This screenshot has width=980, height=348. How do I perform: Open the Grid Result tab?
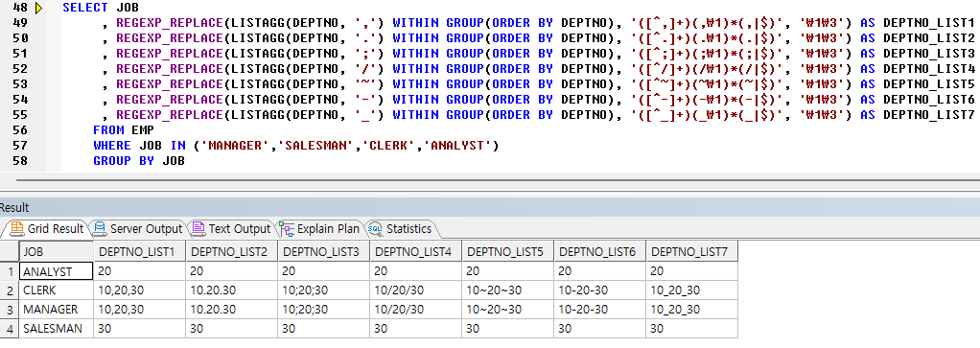pyautogui.click(x=46, y=229)
